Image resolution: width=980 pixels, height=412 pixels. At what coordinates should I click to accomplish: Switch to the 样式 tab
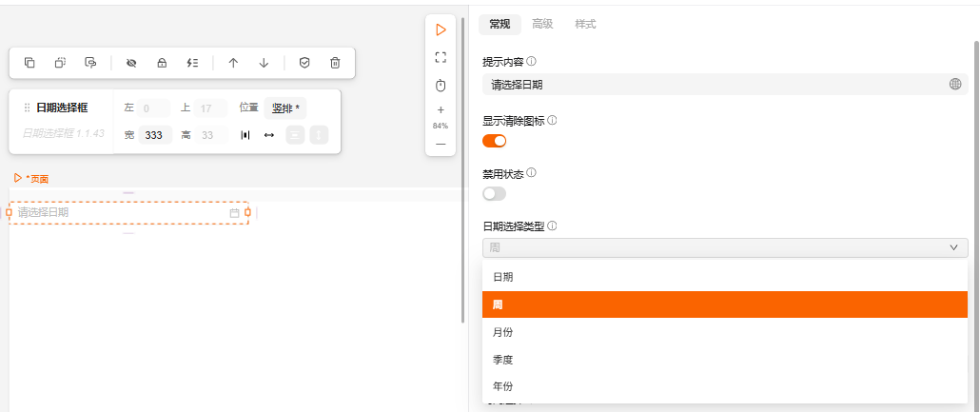click(x=586, y=25)
